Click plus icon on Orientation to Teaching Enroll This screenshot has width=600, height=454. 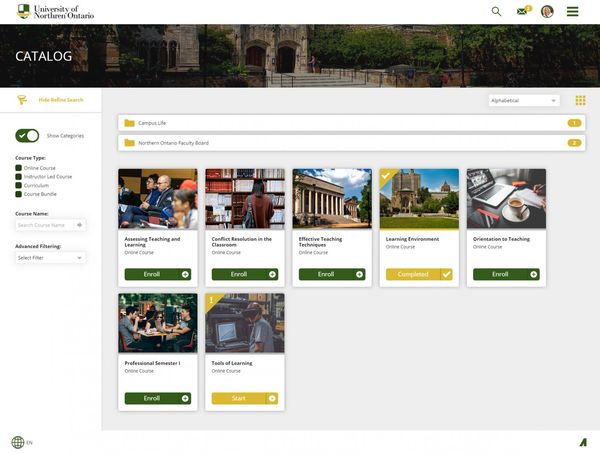pos(533,274)
